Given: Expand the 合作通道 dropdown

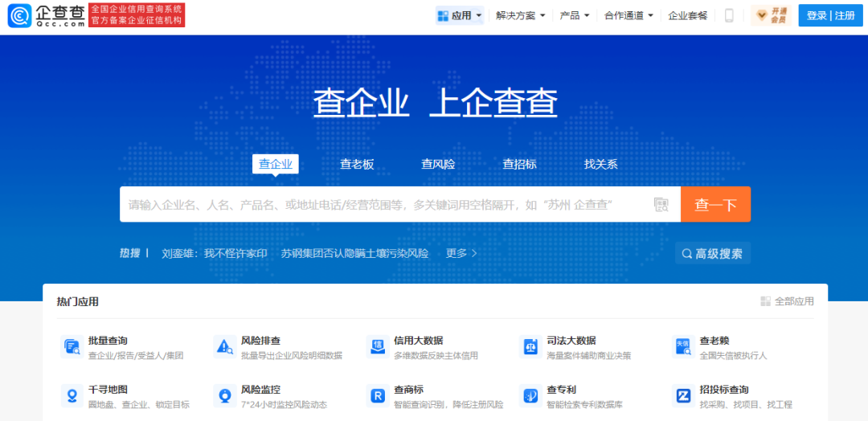Looking at the screenshot, I should (628, 15).
